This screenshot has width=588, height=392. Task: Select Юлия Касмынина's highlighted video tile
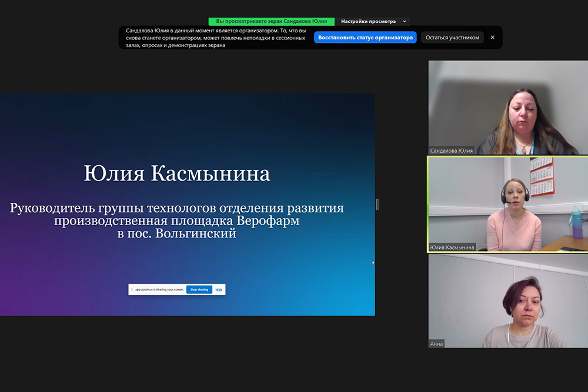tap(507, 203)
